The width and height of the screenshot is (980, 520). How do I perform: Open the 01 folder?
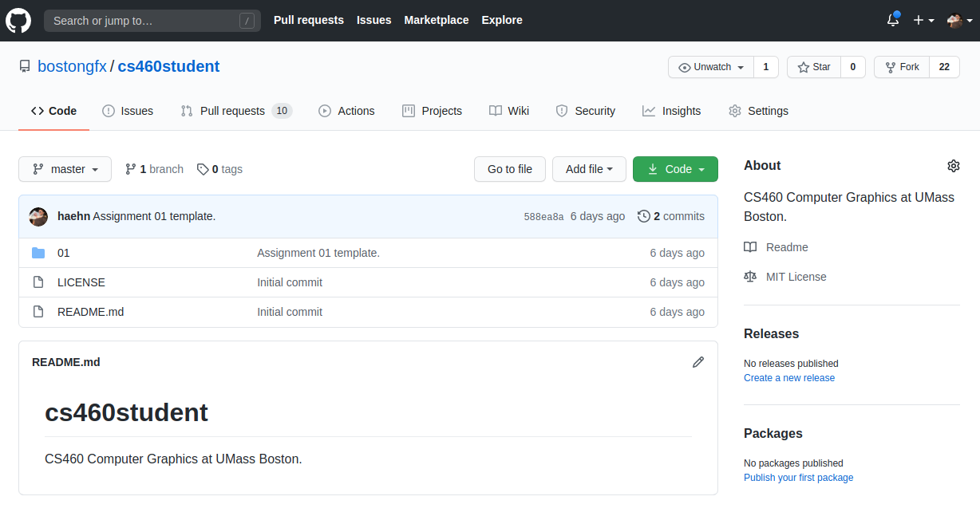[64, 253]
